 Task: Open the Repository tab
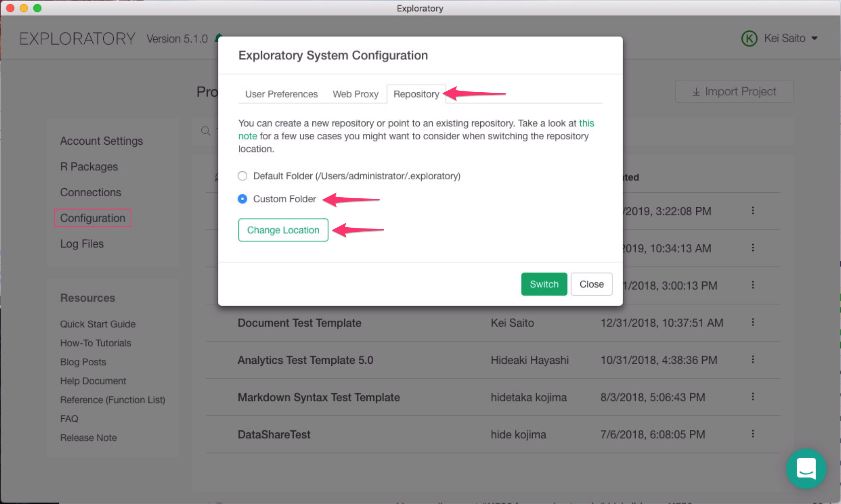416,94
